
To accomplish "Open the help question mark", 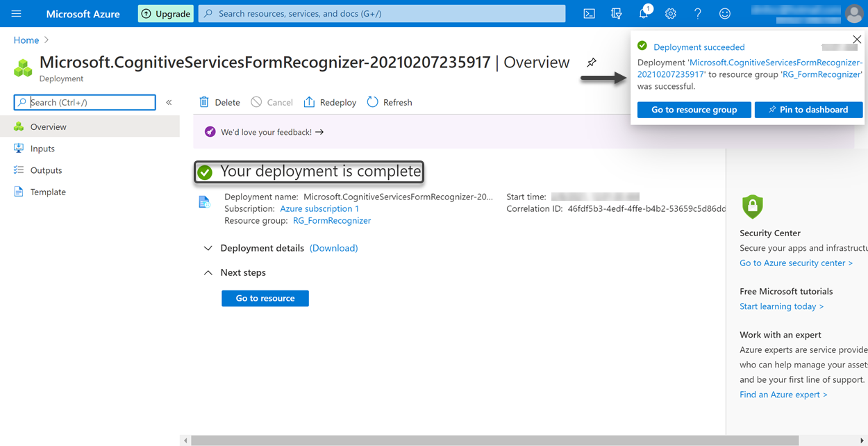I will click(x=698, y=14).
